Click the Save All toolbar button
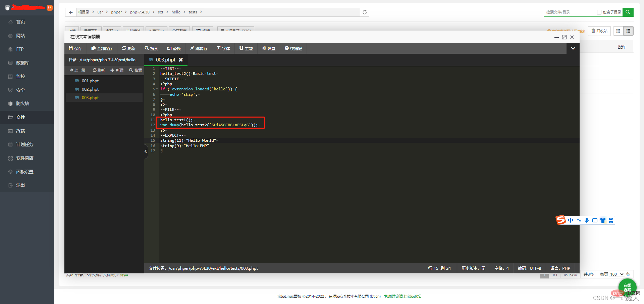 [102, 48]
